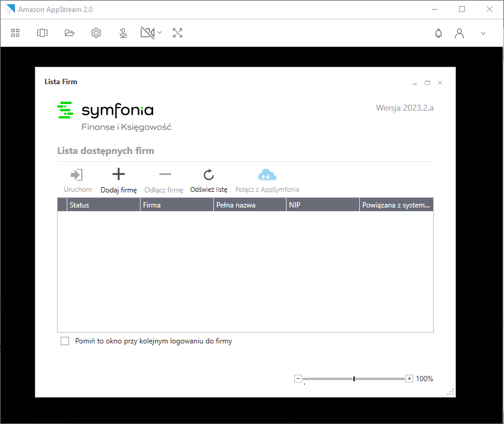This screenshot has height=424, width=504.
Task: Click the zoom slider handle
Action: pos(354,379)
